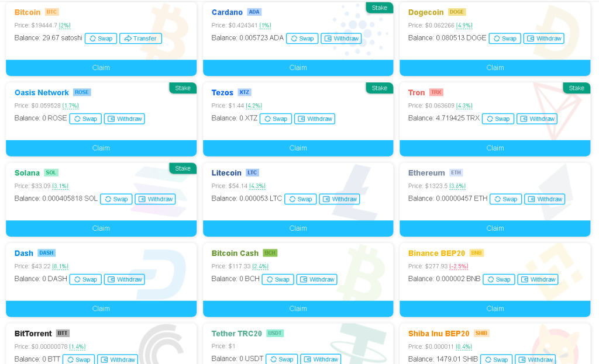Claim Litecoin reward
This screenshot has height=364, width=599.
[298, 228]
